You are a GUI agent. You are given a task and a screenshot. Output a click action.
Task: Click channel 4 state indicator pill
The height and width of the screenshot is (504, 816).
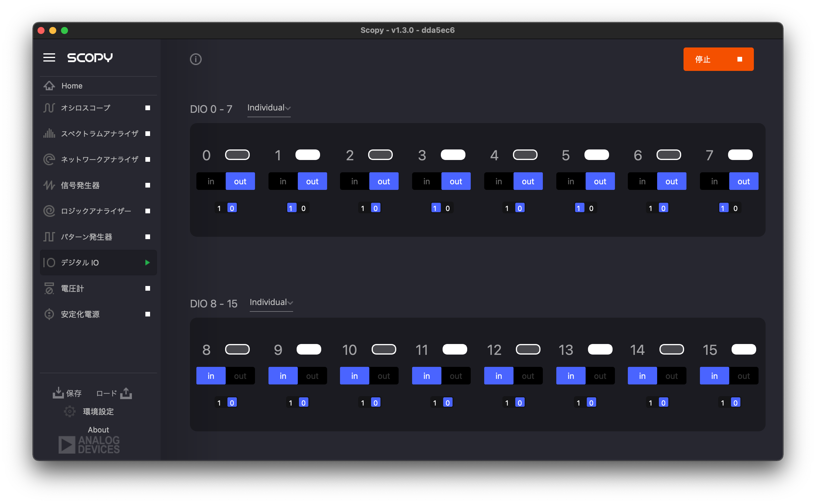click(525, 155)
